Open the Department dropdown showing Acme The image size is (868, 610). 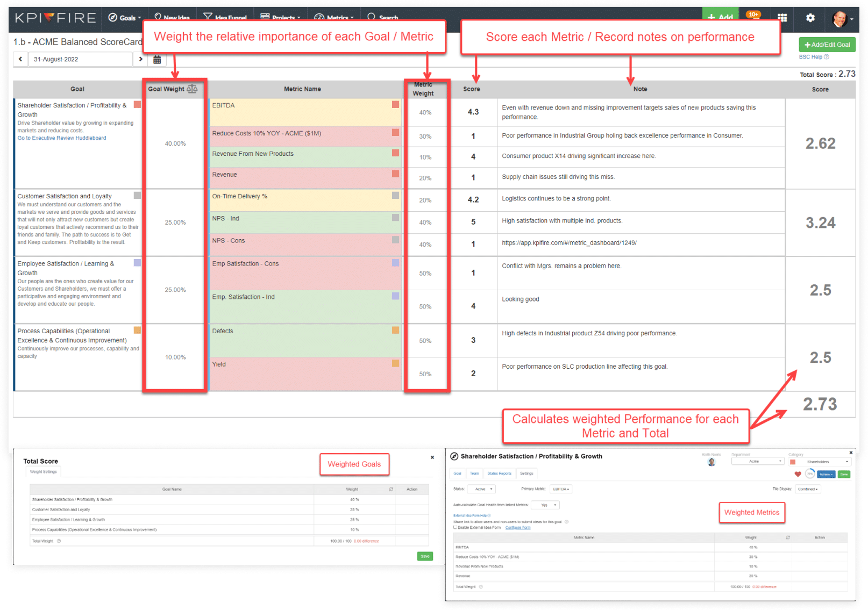click(x=758, y=461)
